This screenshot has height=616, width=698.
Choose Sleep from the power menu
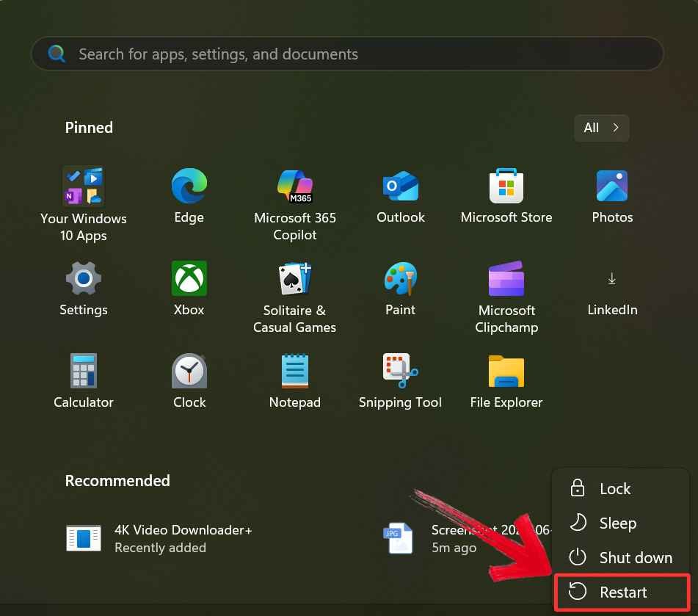[x=617, y=523]
